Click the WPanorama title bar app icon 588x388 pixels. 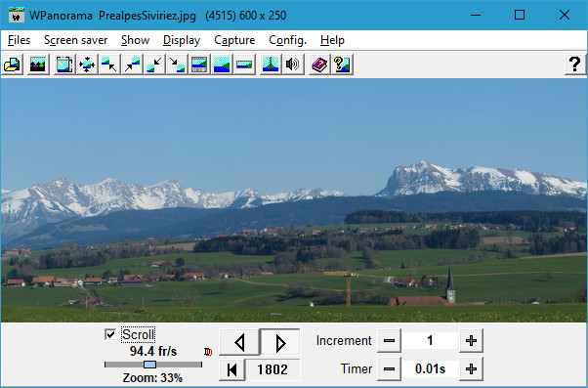coord(17,15)
